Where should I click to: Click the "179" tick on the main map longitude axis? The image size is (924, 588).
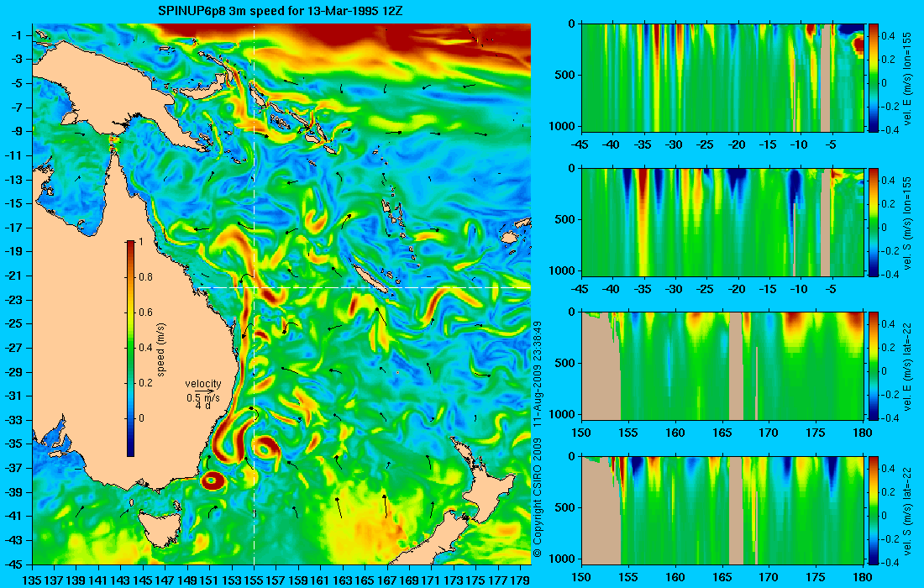[x=520, y=580]
